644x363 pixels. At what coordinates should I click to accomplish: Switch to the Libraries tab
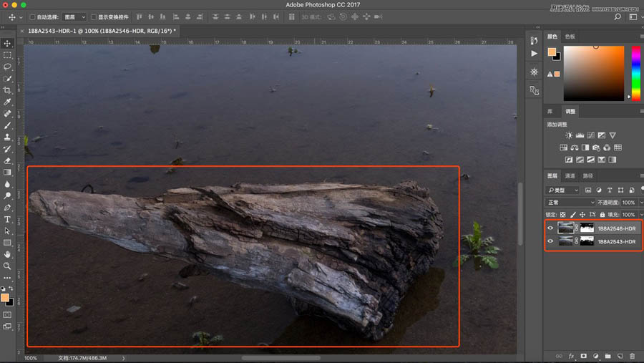click(x=550, y=112)
